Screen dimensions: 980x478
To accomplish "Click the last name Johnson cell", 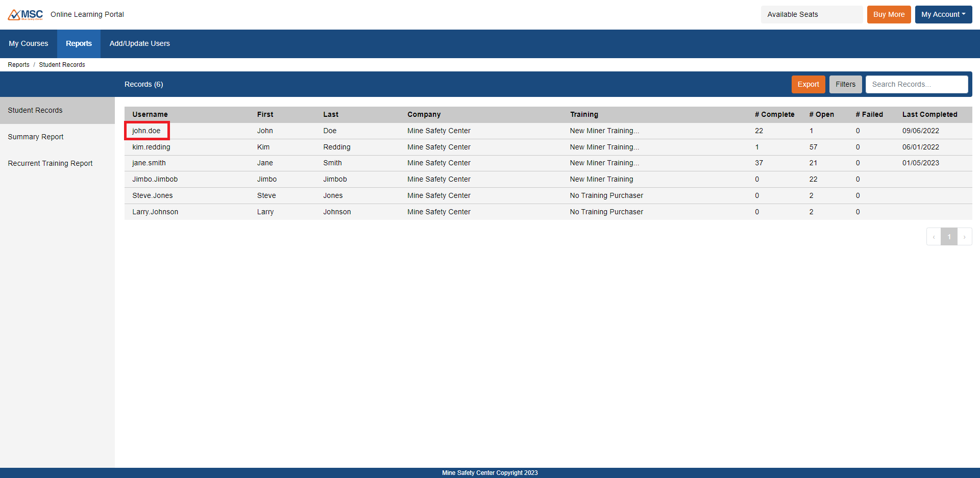I will (x=337, y=212).
